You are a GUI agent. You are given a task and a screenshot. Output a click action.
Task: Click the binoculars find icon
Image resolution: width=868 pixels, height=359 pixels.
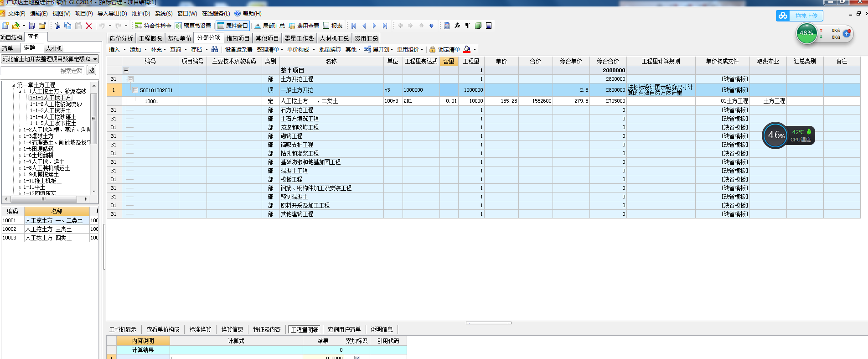click(215, 49)
